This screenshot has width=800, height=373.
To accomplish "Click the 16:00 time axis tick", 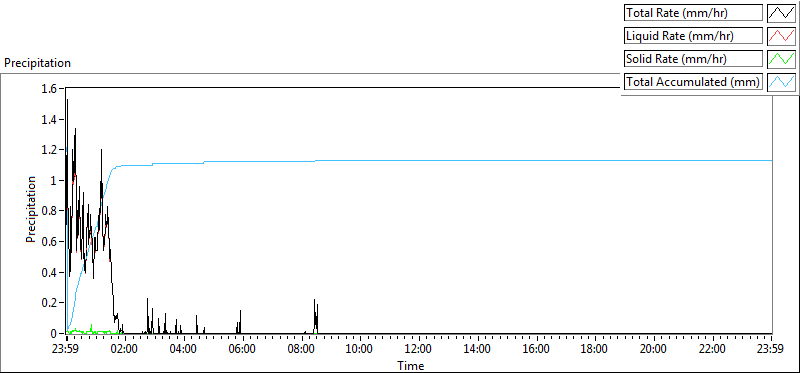I will pos(537,350).
